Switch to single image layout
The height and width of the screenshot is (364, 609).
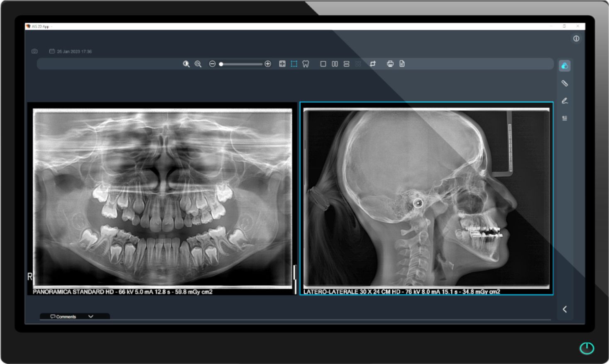(323, 64)
